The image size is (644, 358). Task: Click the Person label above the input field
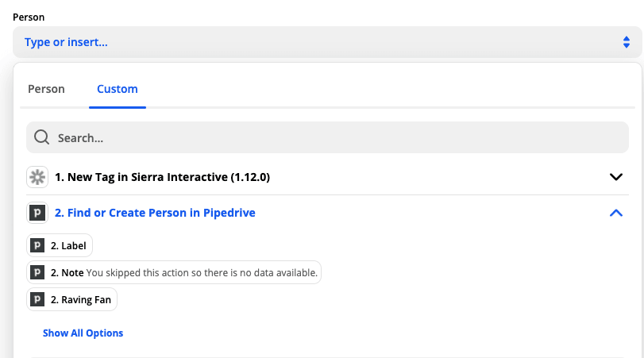coord(29,17)
